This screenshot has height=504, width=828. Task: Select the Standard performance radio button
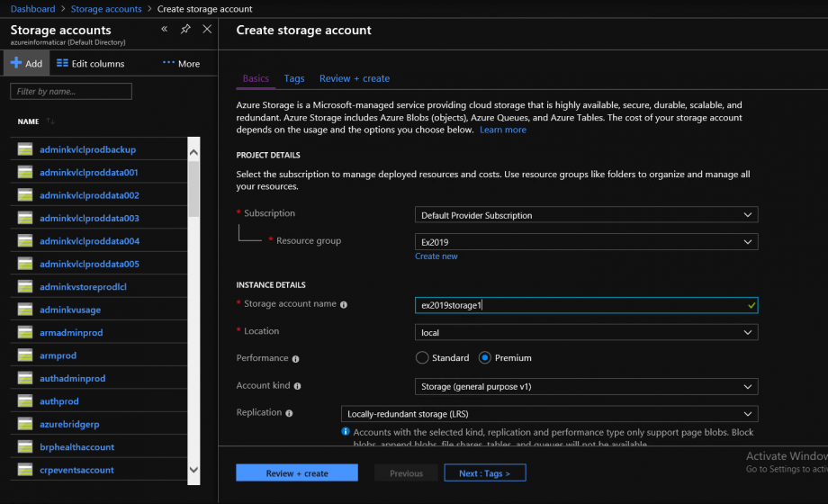click(x=422, y=358)
